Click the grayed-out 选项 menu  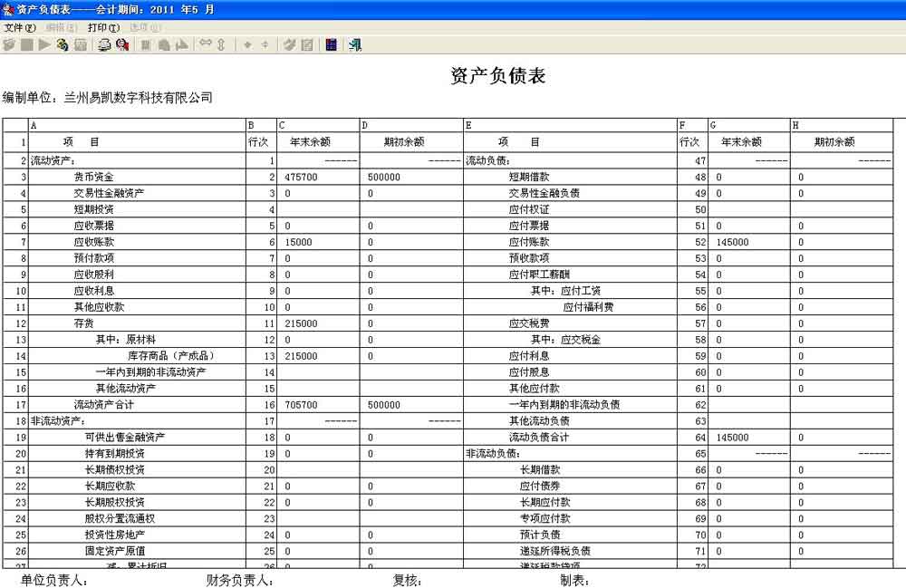click(x=145, y=28)
